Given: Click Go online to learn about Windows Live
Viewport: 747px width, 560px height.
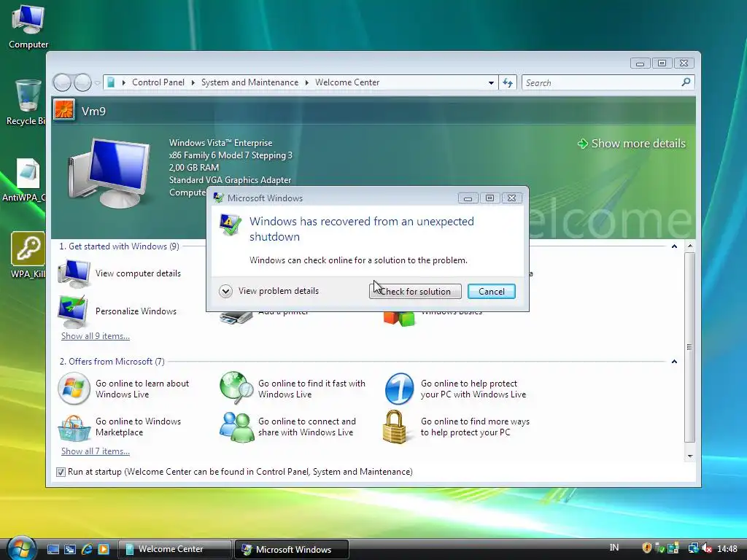Looking at the screenshot, I should pos(142,389).
